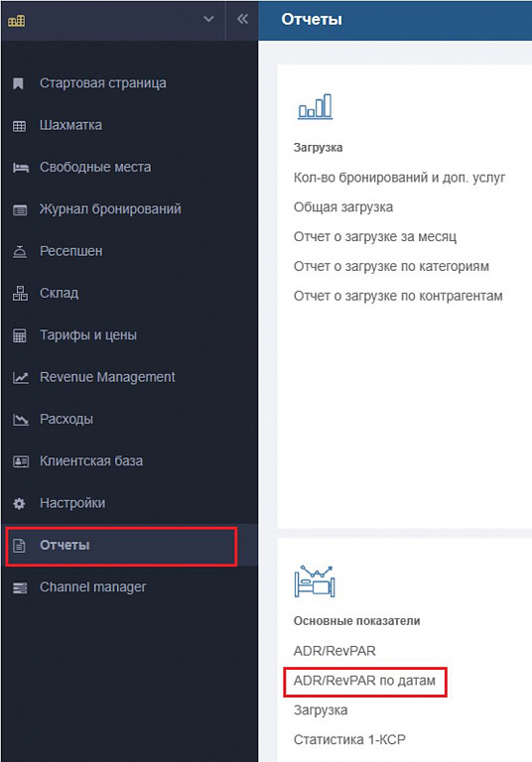The width and height of the screenshot is (532, 762).
Task: Open the Статистика 1-КСР report
Action: point(349,739)
